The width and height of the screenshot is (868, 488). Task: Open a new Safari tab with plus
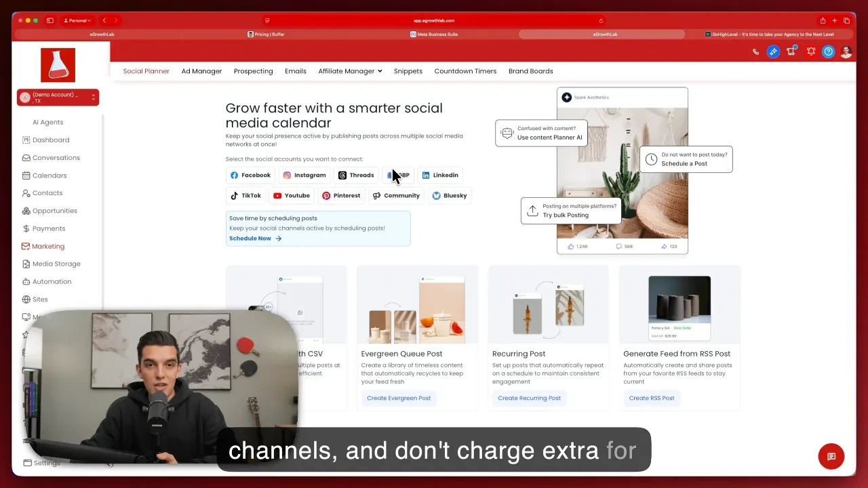point(835,20)
